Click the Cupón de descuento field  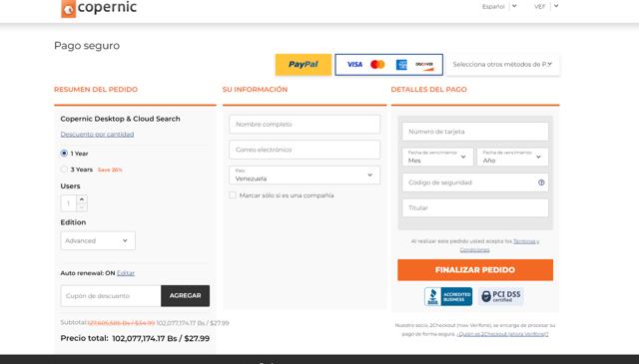(111, 295)
